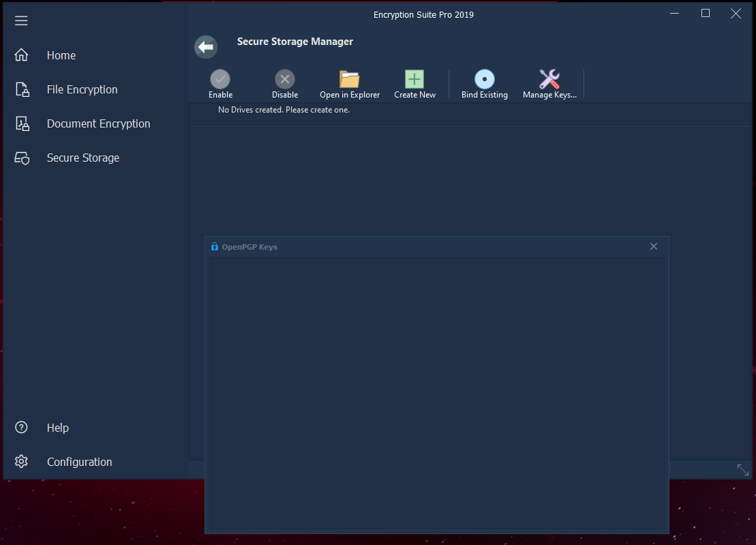Click the Bind Existing disc icon

(x=484, y=79)
